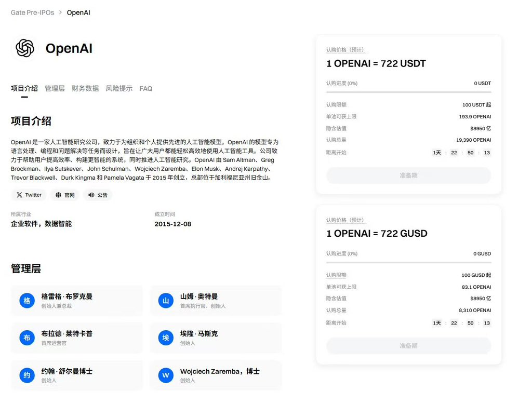
Task: Click the 管理层 section heading
Action: pos(26,268)
